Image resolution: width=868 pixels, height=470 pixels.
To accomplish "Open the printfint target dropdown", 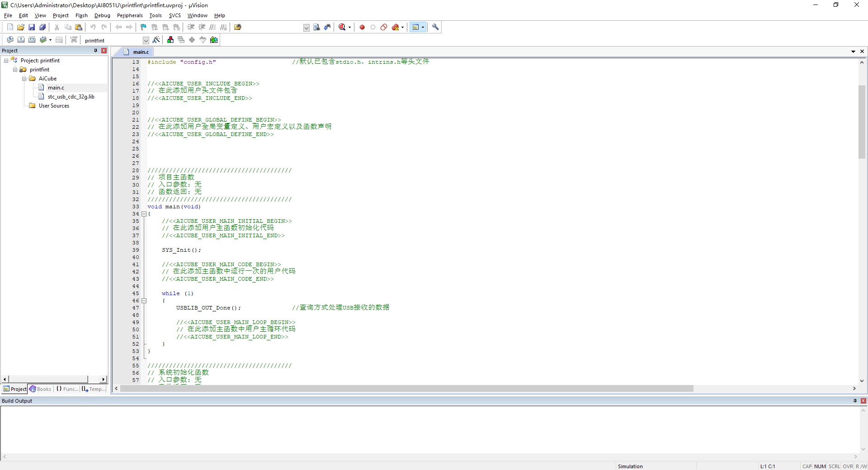I will click(x=146, y=40).
